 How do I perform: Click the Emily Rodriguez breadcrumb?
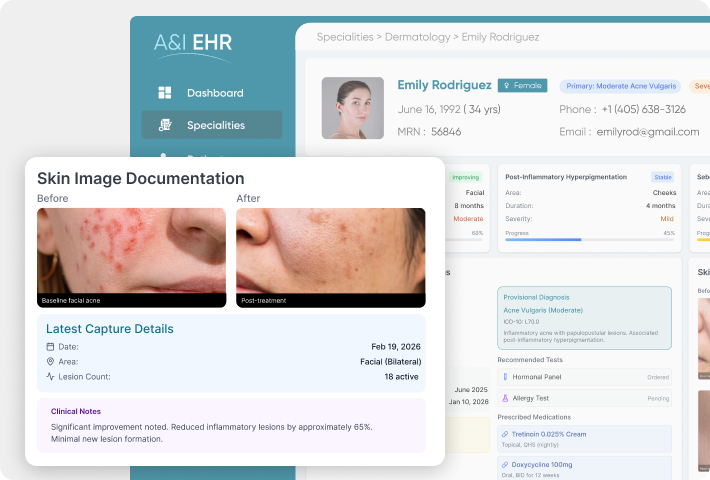click(x=500, y=37)
